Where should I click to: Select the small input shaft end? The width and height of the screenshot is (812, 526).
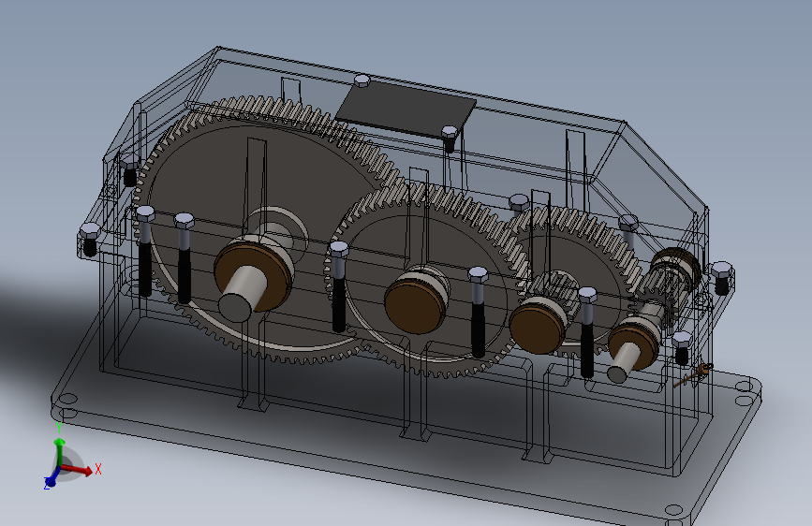(x=622, y=362)
